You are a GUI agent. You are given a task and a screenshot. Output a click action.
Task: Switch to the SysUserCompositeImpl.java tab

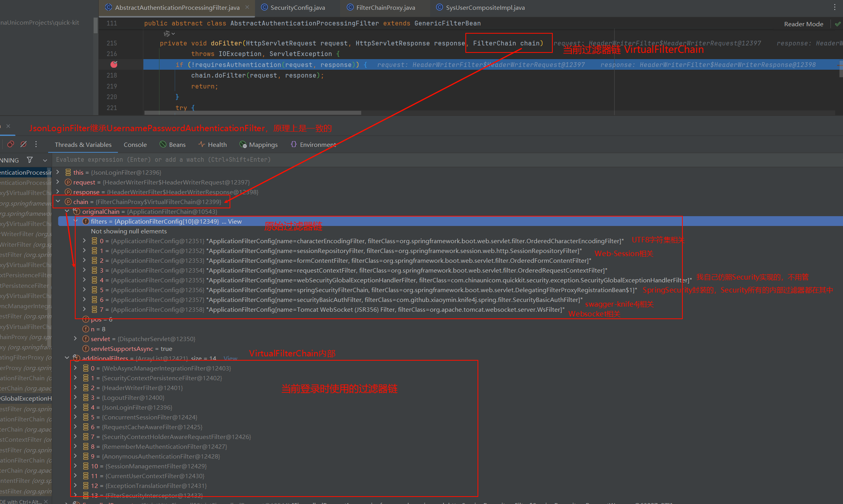[x=481, y=7]
